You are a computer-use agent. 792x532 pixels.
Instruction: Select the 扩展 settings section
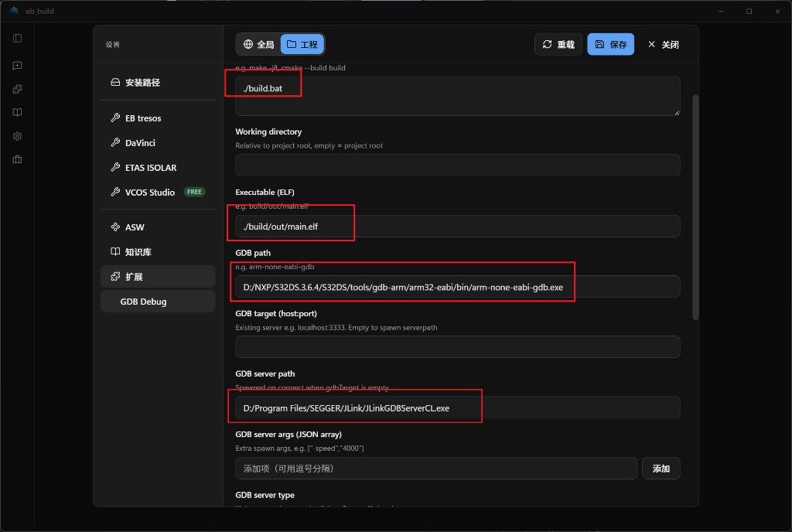pos(158,277)
